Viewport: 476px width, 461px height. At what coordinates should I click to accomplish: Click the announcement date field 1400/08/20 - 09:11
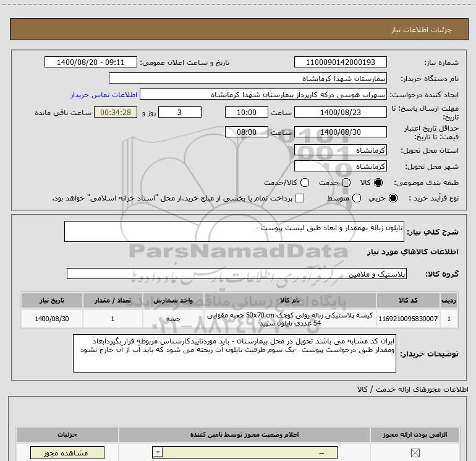91,62
